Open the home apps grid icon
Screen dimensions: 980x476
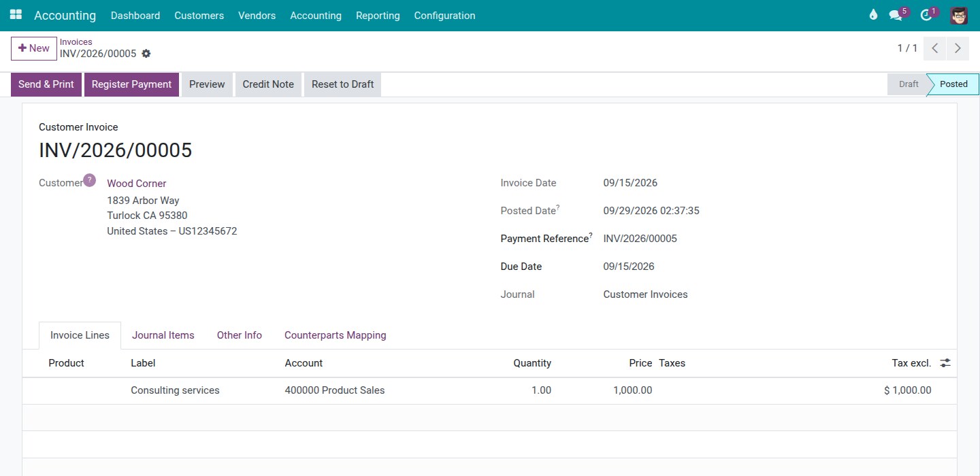(16, 15)
